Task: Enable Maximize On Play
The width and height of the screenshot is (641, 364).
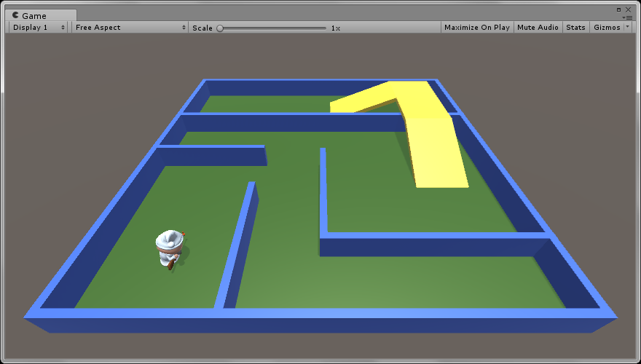Action: [476, 28]
